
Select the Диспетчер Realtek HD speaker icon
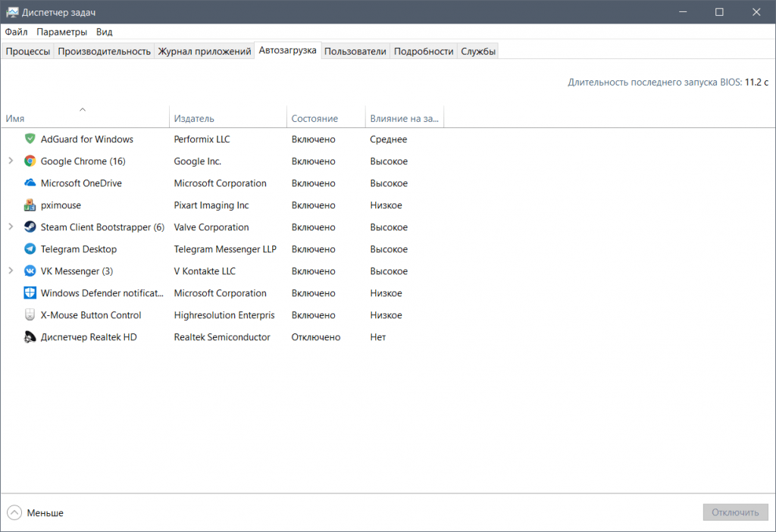coord(30,337)
